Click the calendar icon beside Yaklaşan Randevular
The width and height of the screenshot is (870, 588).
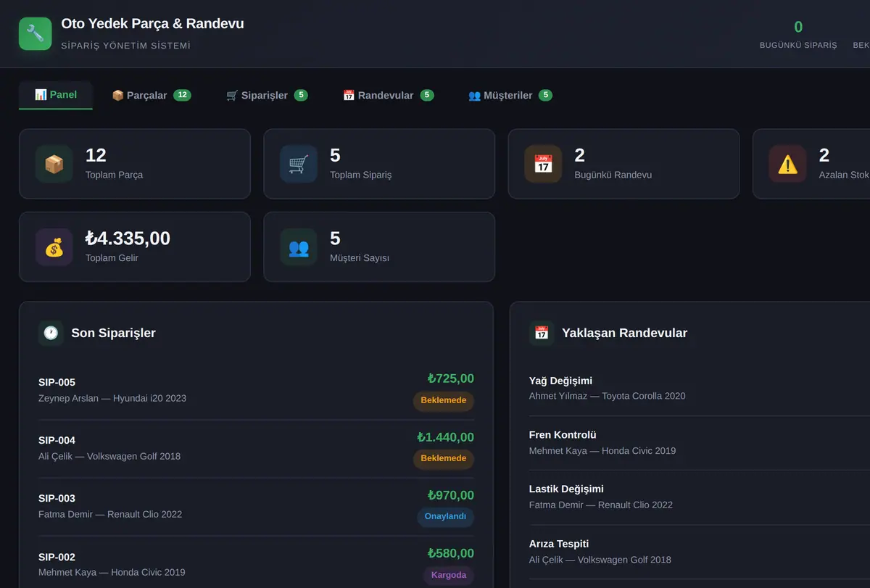click(x=542, y=333)
